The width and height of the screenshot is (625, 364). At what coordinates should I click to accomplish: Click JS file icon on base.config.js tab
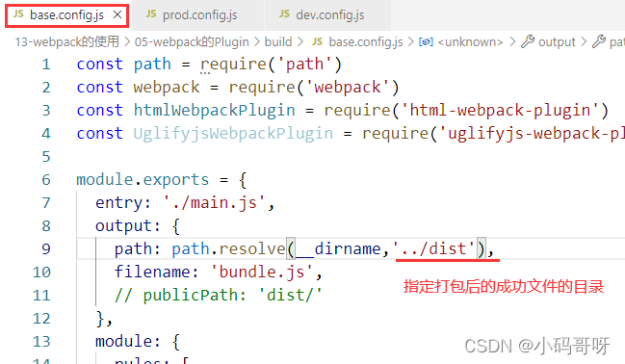point(18,14)
